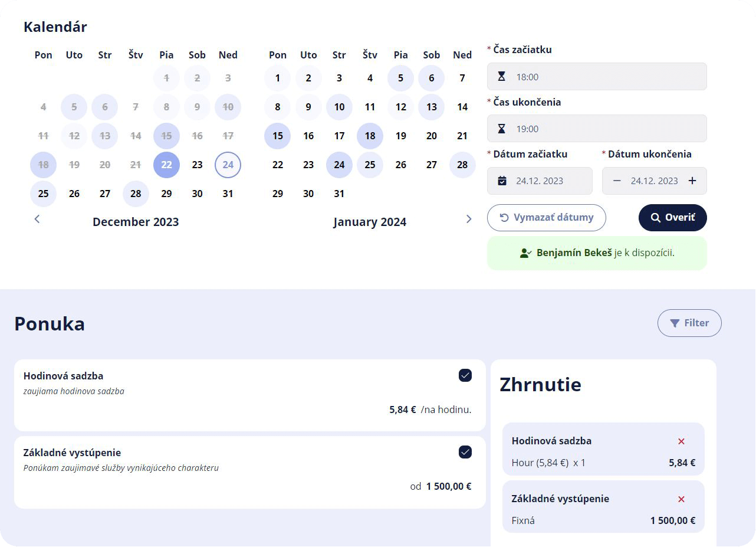The image size is (756, 547).
Task: Click the Hour (5,84 €) x 1 summary line
Action: coord(548,463)
